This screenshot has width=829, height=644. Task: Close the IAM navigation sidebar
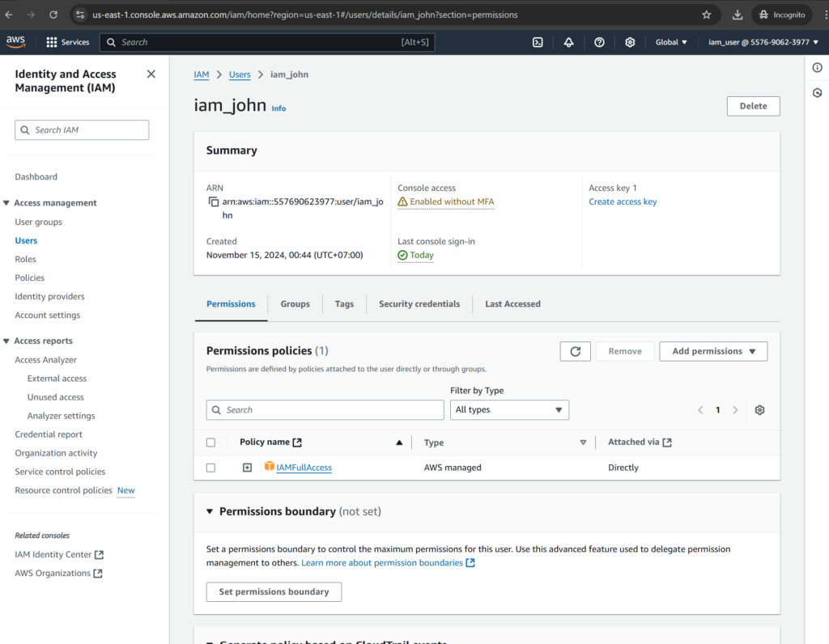click(x=151, y=74)
